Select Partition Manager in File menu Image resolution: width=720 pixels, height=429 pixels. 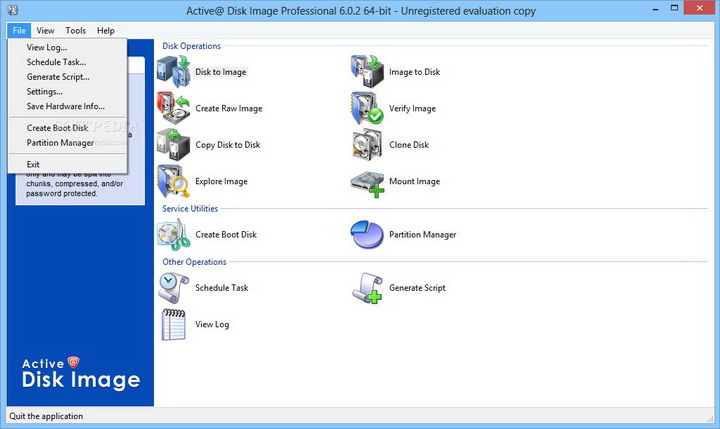point(67,142)
